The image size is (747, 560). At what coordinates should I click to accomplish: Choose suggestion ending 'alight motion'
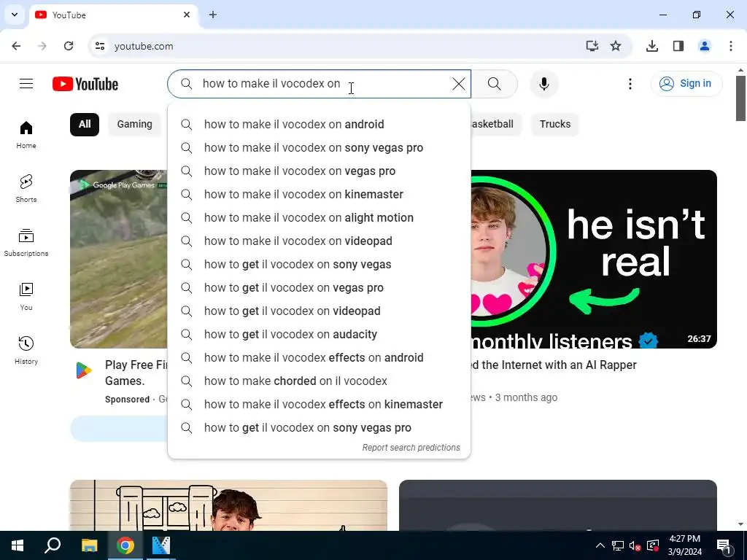coord(320,217)
